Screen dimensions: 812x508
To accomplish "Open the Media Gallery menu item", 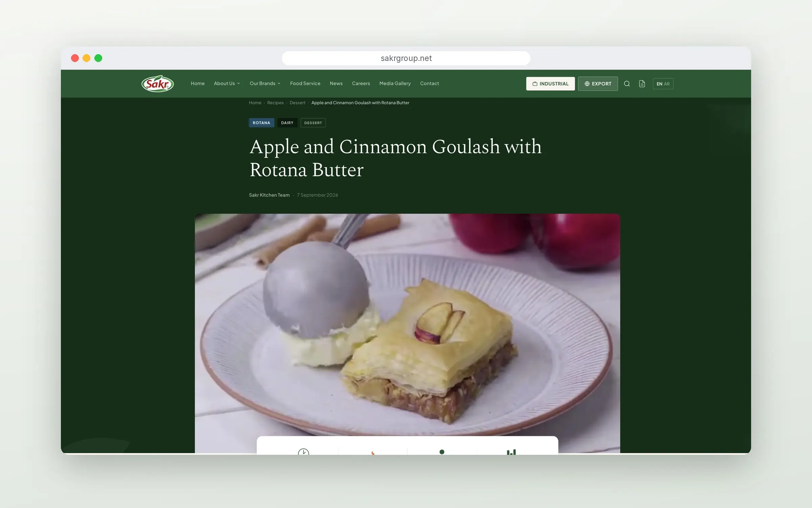I will [395, 83].
